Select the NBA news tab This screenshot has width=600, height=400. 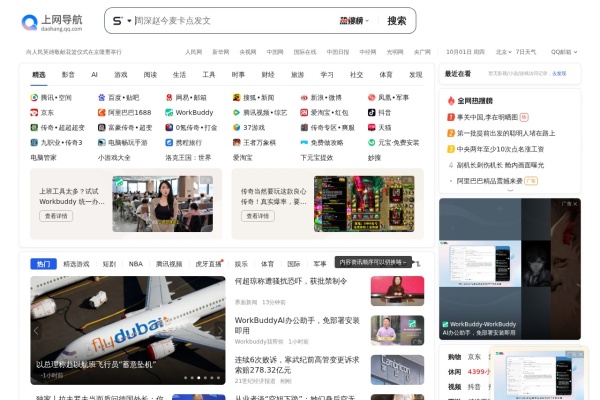(x=135, y=264)
